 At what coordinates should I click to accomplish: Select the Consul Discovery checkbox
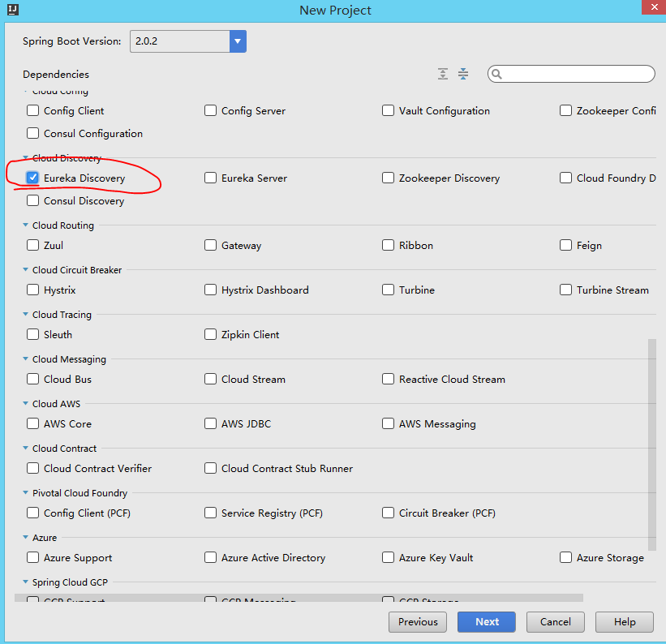tap(32, 200)
